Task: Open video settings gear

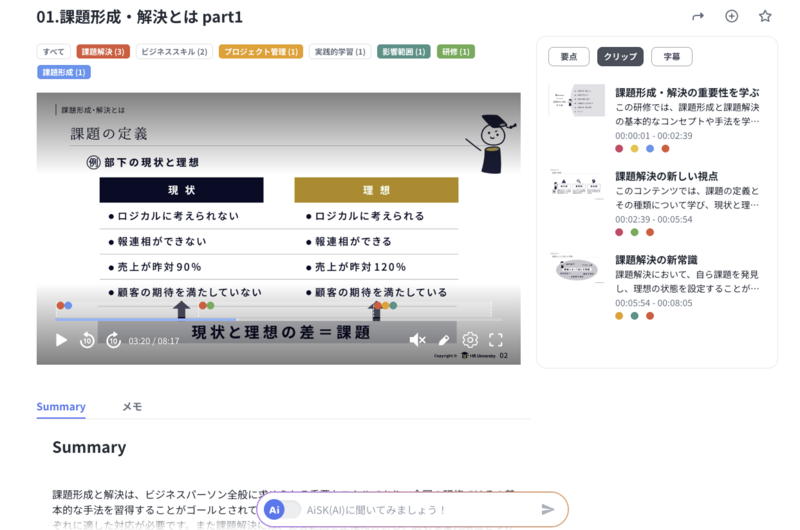Action: 470,340
